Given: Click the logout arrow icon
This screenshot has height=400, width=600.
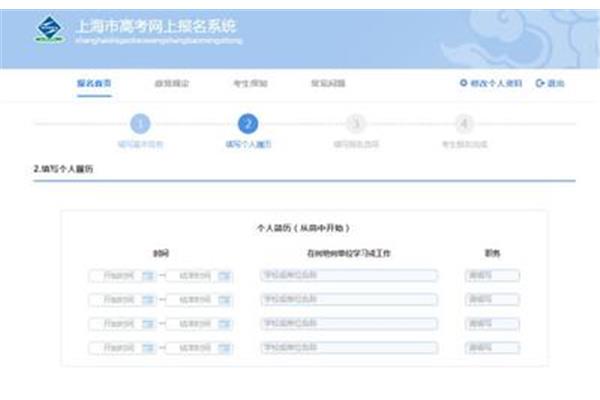Looking at the screenshot, I should 540,83.
